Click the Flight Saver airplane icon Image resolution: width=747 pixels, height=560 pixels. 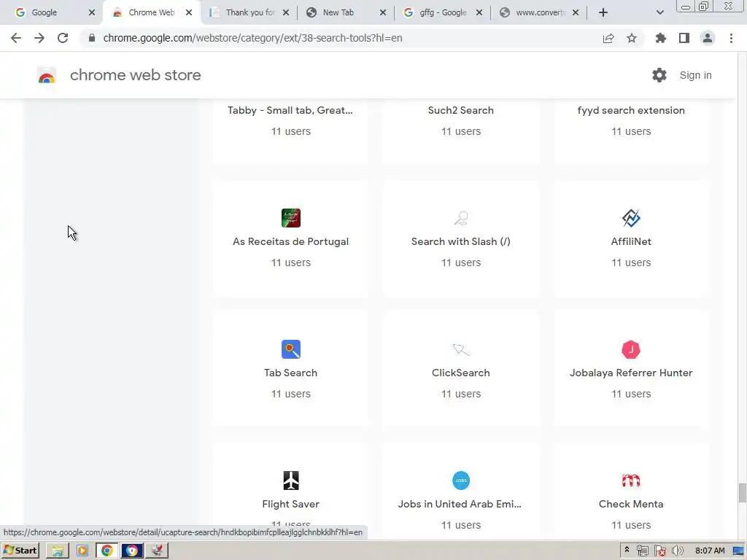[x=290, y=481]
